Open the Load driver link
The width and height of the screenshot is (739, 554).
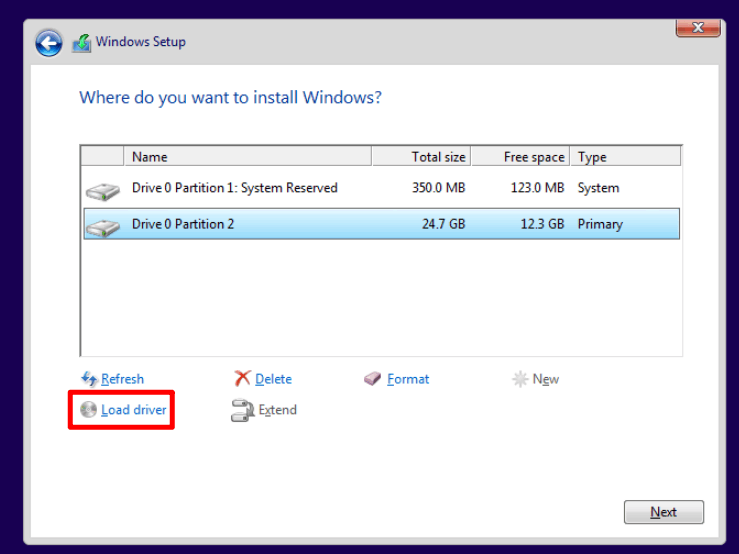tap(134, 410)
